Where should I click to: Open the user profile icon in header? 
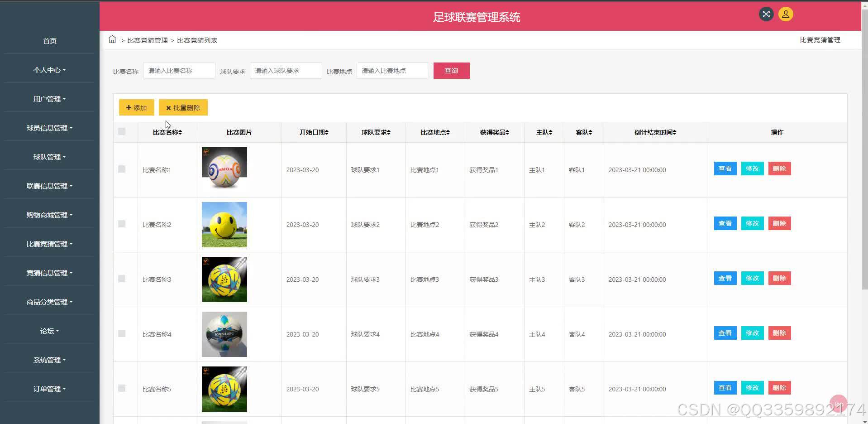(x=786, y=14)
